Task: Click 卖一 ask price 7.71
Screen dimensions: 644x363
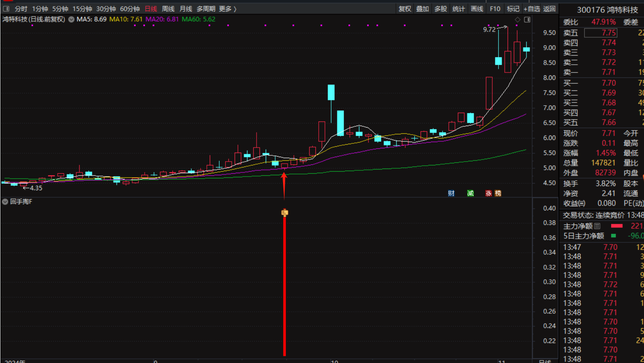Action: coord(609,72)
